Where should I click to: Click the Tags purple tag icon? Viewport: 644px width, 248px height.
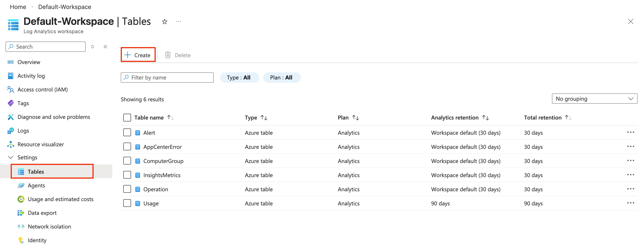pos(10,103)
